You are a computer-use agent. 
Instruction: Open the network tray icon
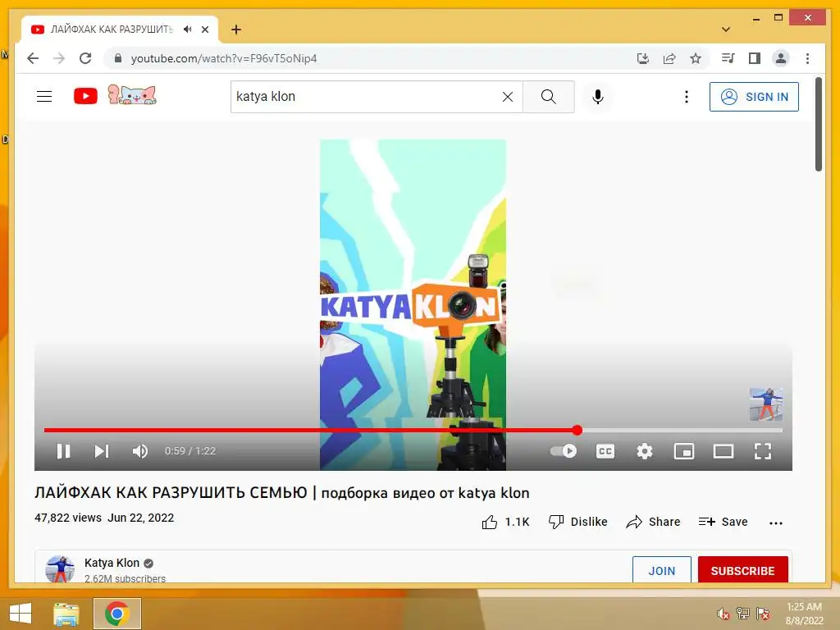pyautogui.click(x=743, y=614)
